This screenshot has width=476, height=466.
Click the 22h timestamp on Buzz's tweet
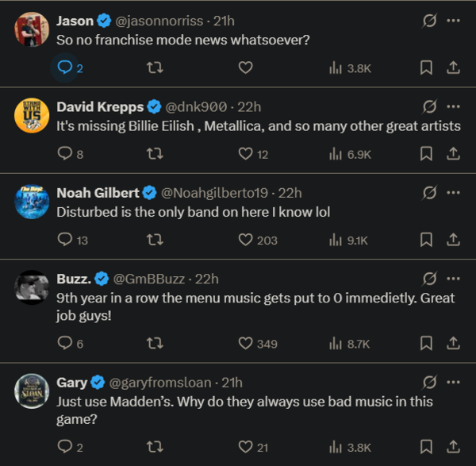[x=207, y=279]
